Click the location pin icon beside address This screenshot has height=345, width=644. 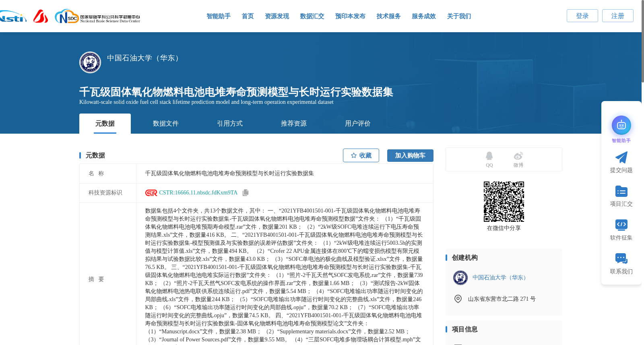[x=458, y=299]
